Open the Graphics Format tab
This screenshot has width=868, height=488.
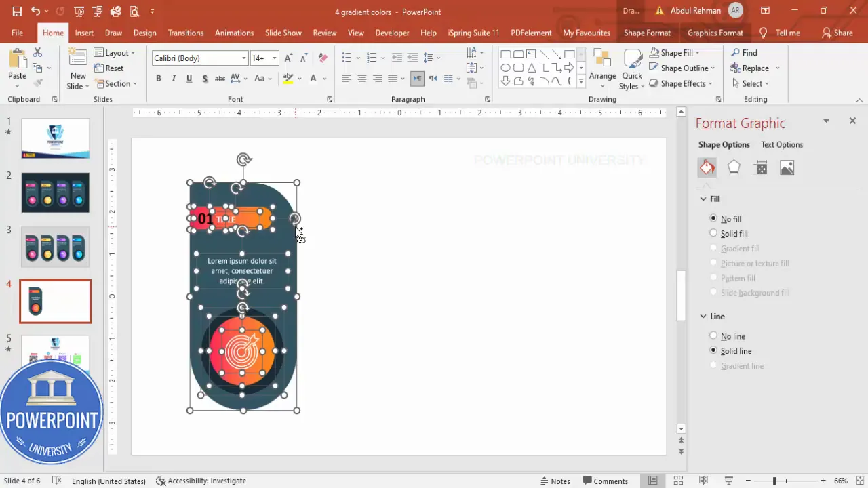point(715,33)
